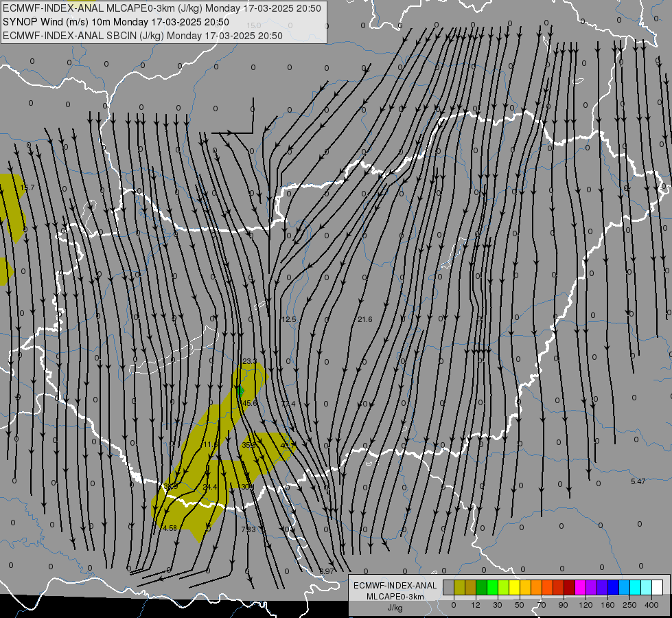This screenshot has height=618, width=672.
Task: Click the legend scale label 250
Action: (x=629, y=605)
